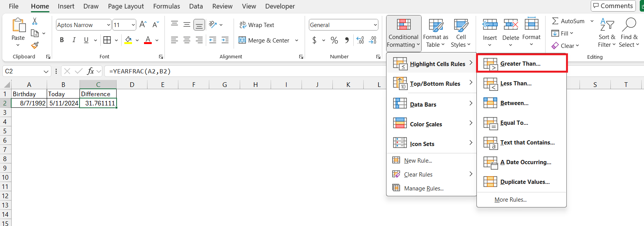
Task: Click the Insert Function fx icon
Action: pos(91,71)
